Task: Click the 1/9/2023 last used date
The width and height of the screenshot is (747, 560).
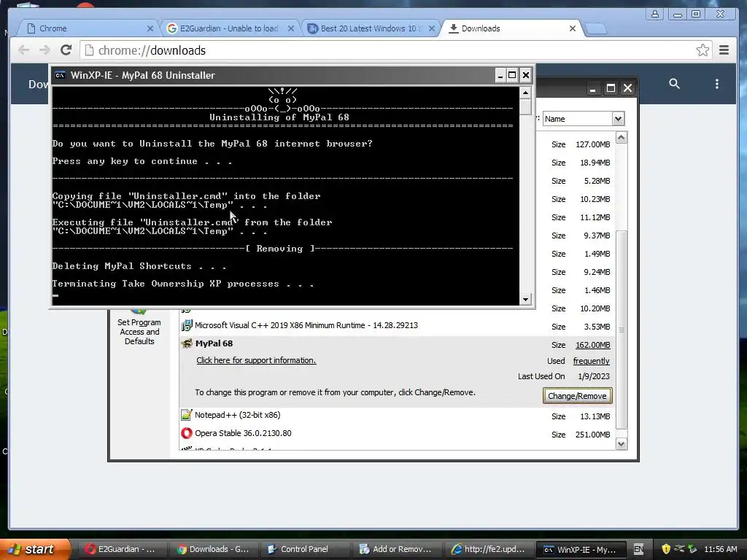Action: coord(594,376)
